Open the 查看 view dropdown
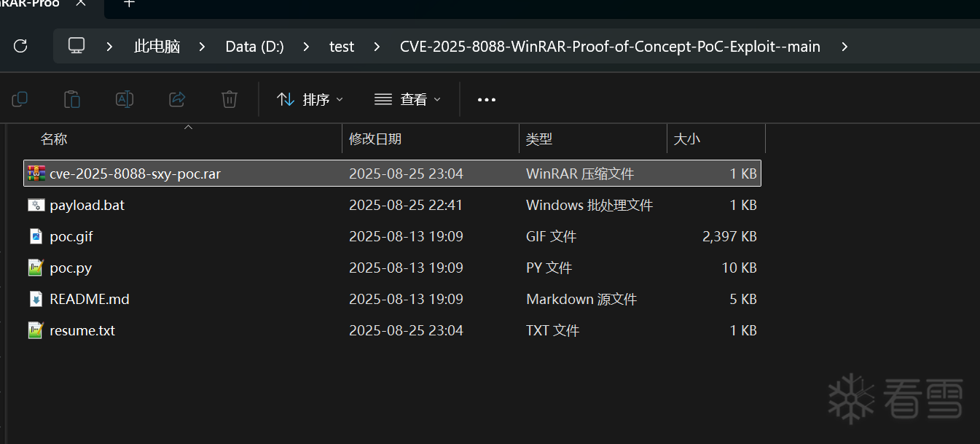The width and height of the screenshot is (980, 444). (407, 99)
